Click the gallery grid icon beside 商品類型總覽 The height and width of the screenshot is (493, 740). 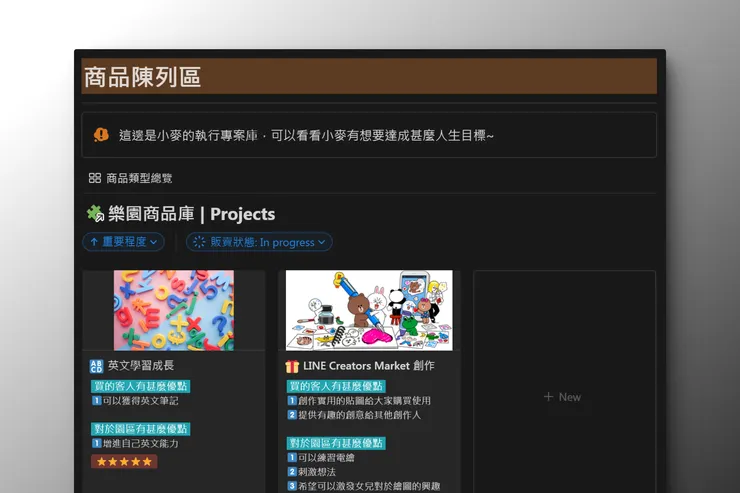95,178
